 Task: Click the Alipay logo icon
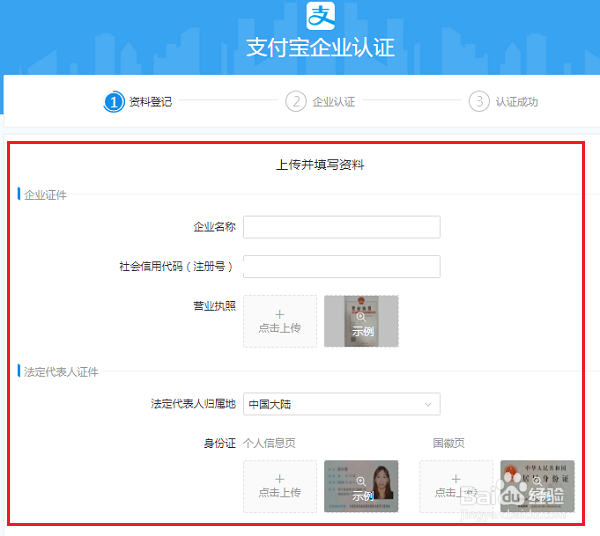(321, 16)
